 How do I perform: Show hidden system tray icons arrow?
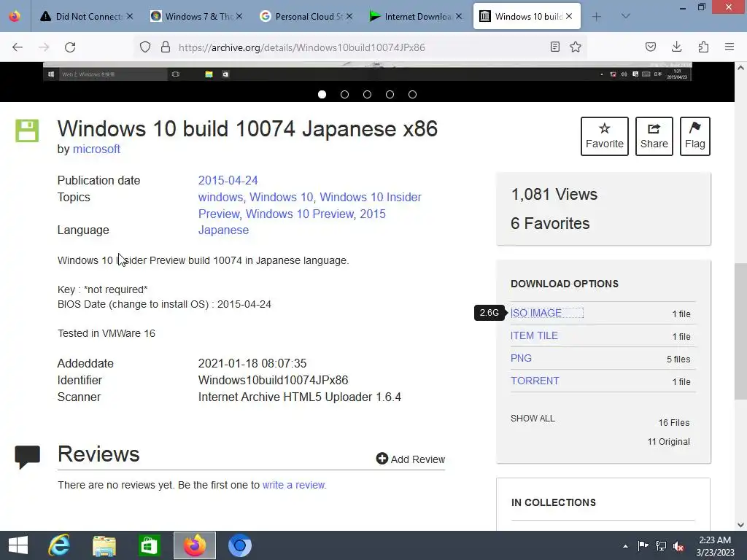click(625, 546)
